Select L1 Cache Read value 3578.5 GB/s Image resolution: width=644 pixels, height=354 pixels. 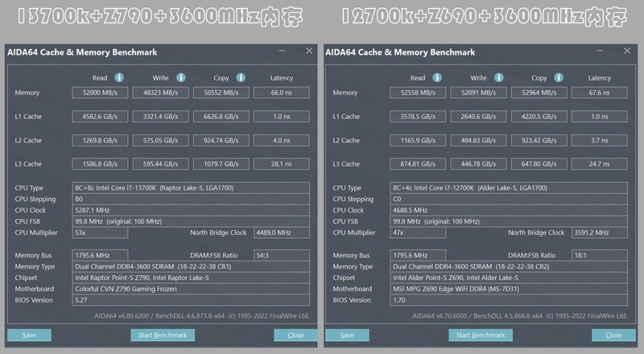click(418, 117)
